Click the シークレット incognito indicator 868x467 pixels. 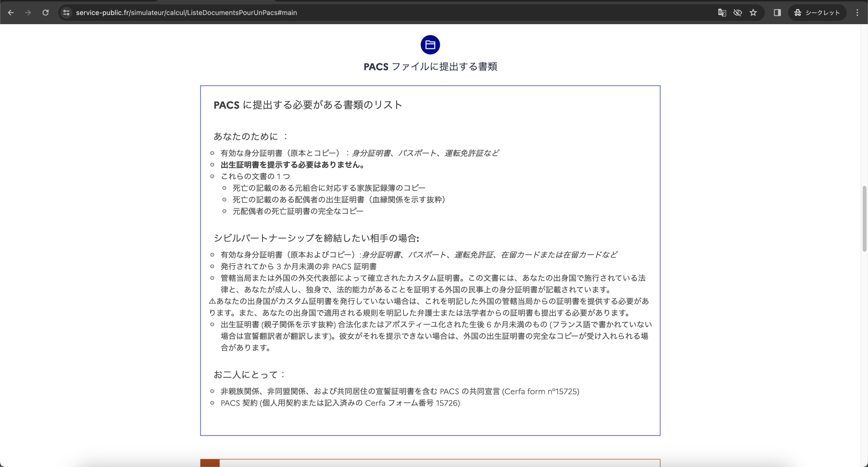[x=817, y=13]
